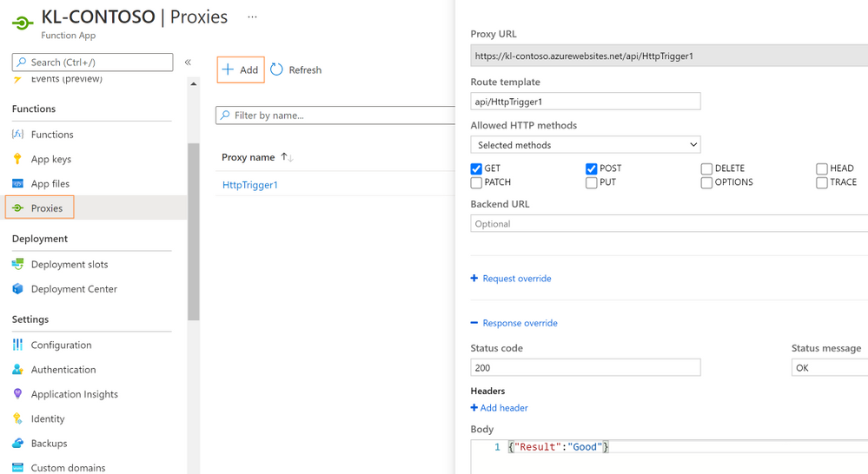Screen dimensions: 868x474
Task: Click the App keys key icon
Action: 17,159
